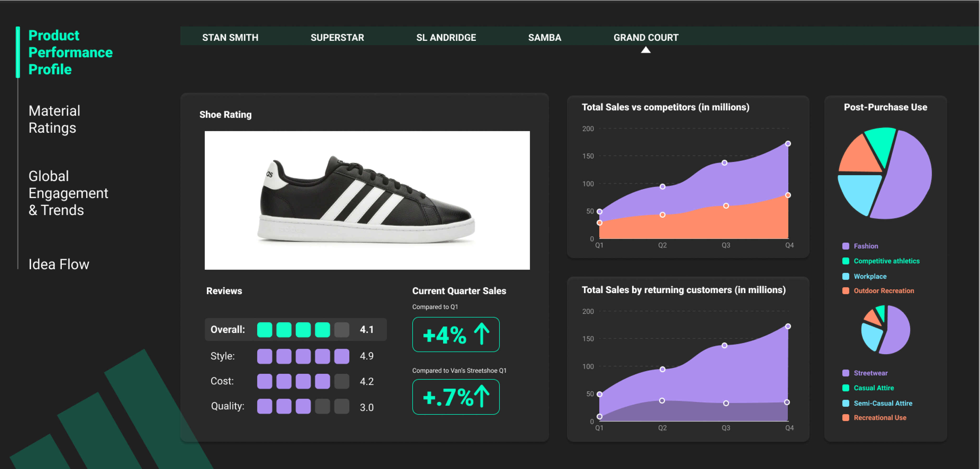This screenshot has height=469, width=980.
Task: Switch to the Superstar tab
Action: pyautogui.click(x=337, y=37)
